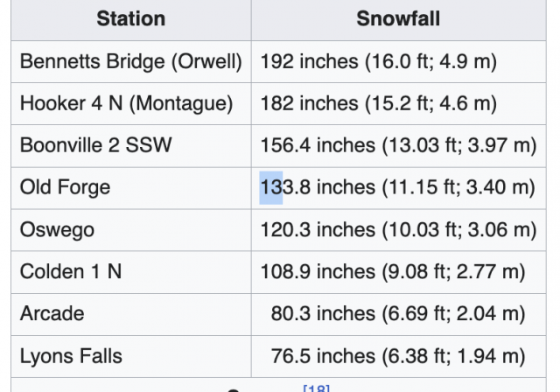560x392 pixels.
Task: Open the [18] reference citation link
Action: click(316, 388)
